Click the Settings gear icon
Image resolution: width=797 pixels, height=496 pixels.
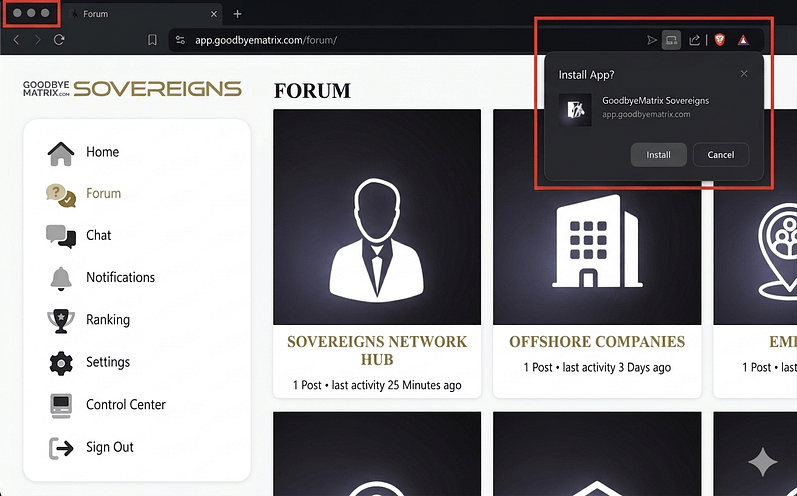61,363
